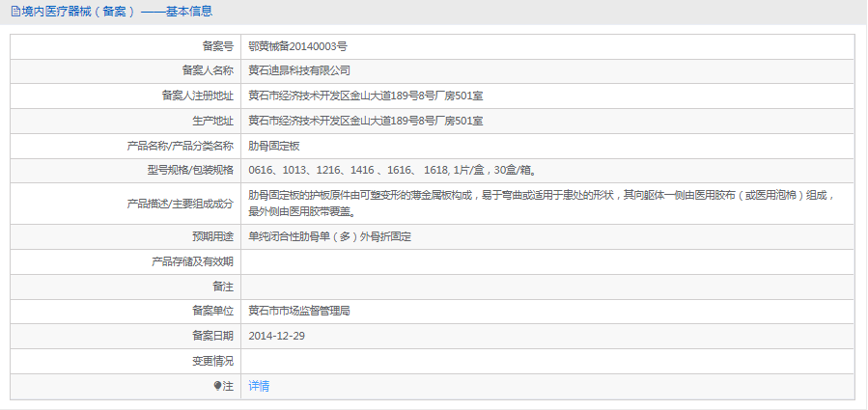Select the address value in the 生产地址 row
Image resolution: width=868 pixels, height=410 pixels.
pos(366,121)
